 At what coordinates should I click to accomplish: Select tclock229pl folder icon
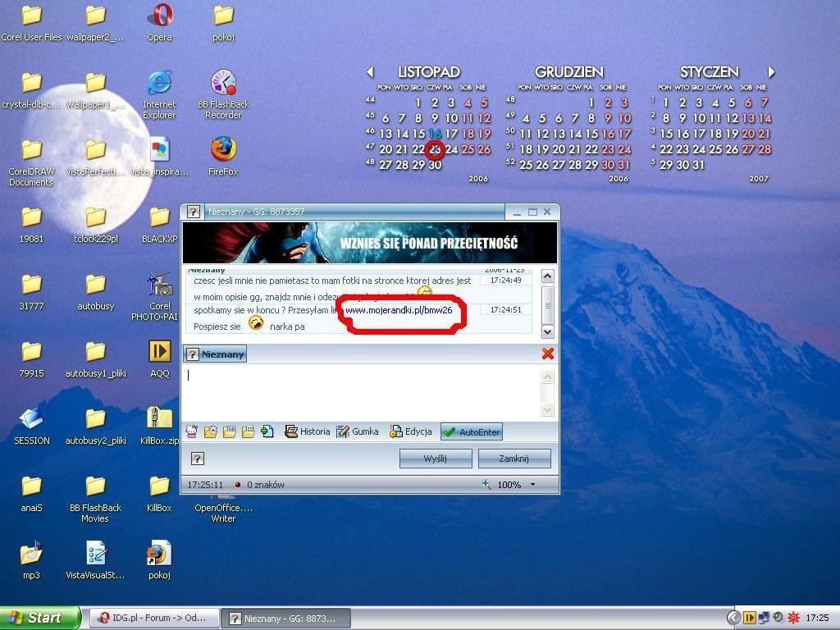click(95, 224)
